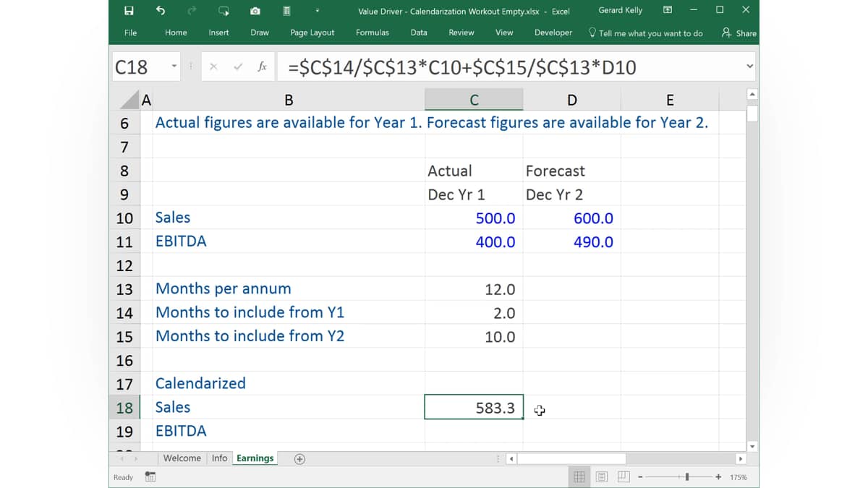Click the macro recording status bar icon

pyautogui.click(x=150, y=477)
